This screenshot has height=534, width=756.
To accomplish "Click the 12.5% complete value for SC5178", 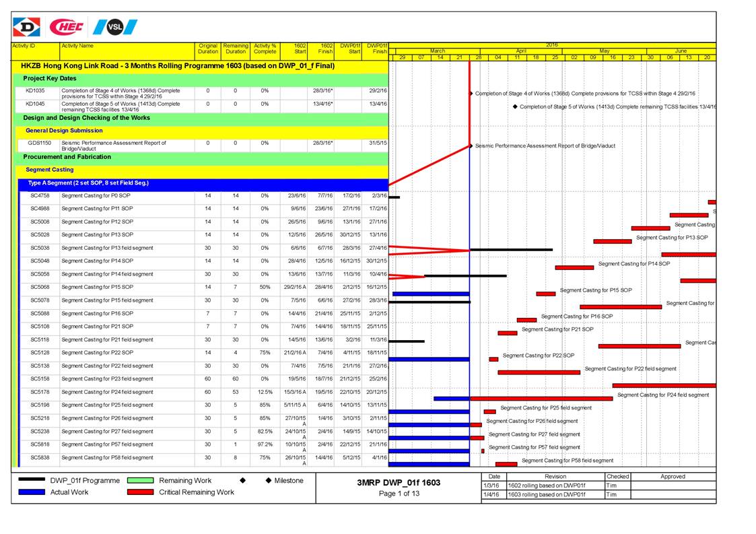I will (265, 392).
